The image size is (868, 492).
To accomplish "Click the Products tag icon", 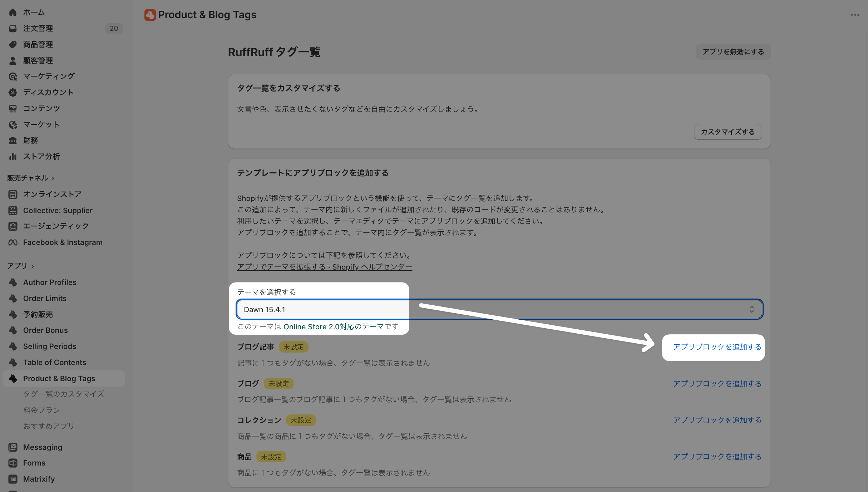I will (x=13, y=44).
